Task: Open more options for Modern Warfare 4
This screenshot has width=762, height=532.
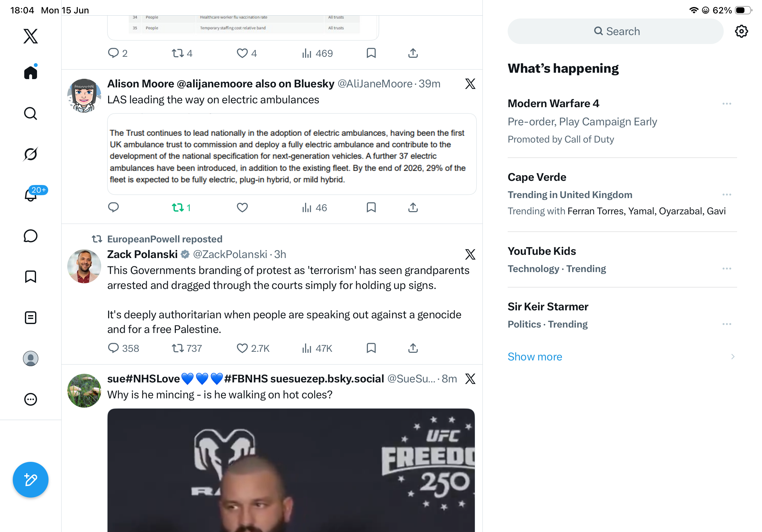Action: pos(727,104)
